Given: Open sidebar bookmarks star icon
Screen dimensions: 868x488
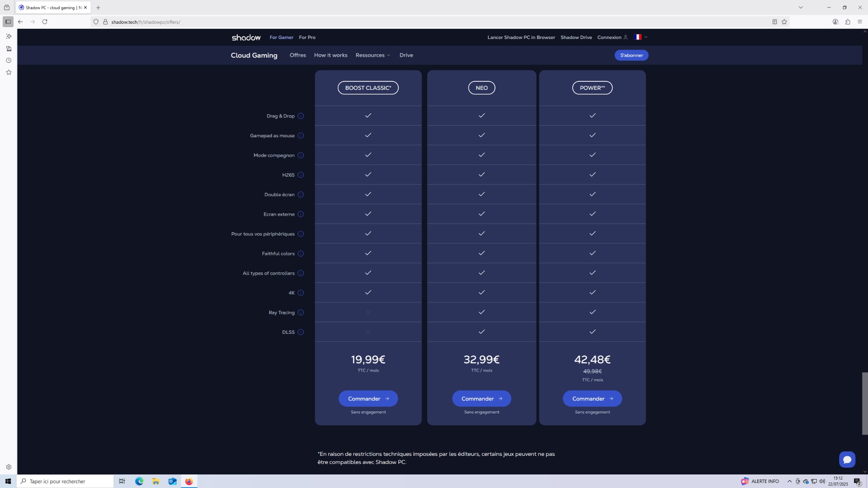Looking at the screenshot, I should (x=8, y=72).
